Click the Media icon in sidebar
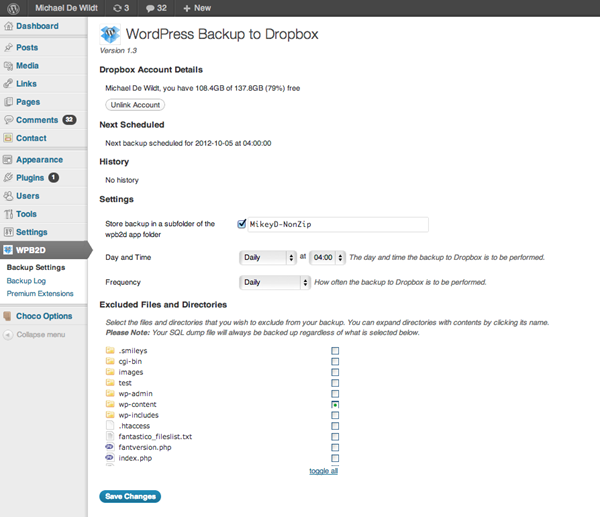Screen dimensions: 600x517 click(8, 66)
